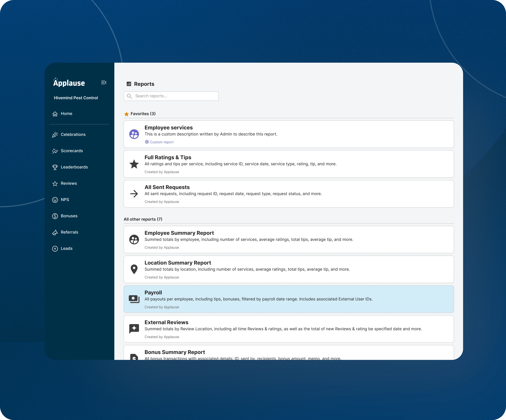Click the Leads arrow circle icon
506x420 pixels.
click(55, 248)
